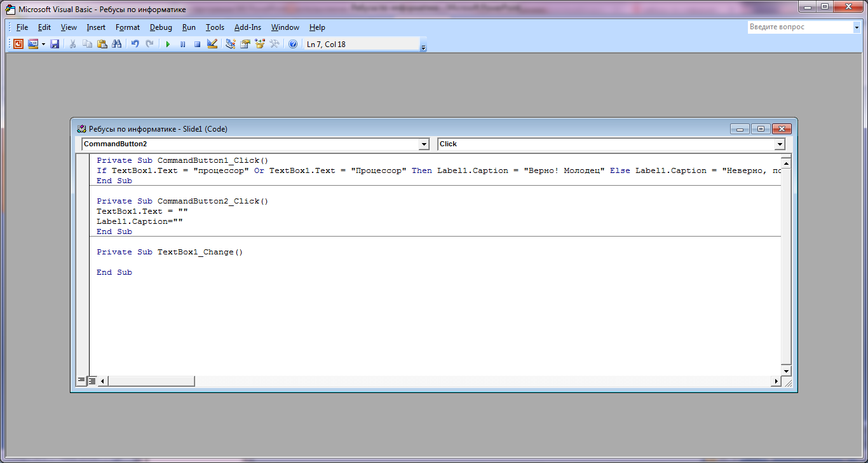Click the code window scroll up arrow

(786, 163)
